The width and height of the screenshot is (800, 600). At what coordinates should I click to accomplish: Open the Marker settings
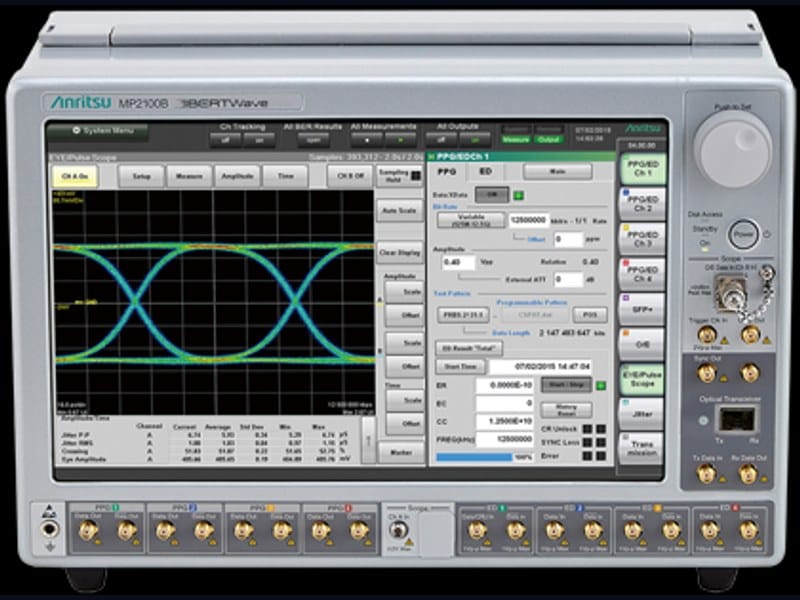coord(401,453)
